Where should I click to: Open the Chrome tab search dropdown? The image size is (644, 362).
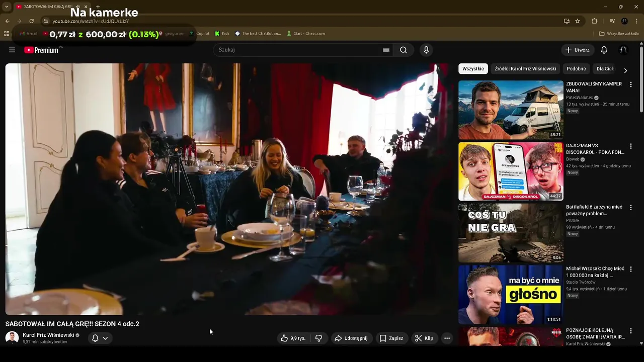[7, 7]
